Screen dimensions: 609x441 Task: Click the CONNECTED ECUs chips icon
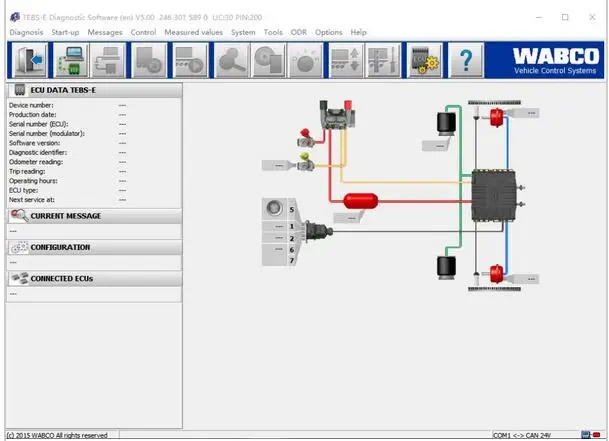click(x=19, y=278)
